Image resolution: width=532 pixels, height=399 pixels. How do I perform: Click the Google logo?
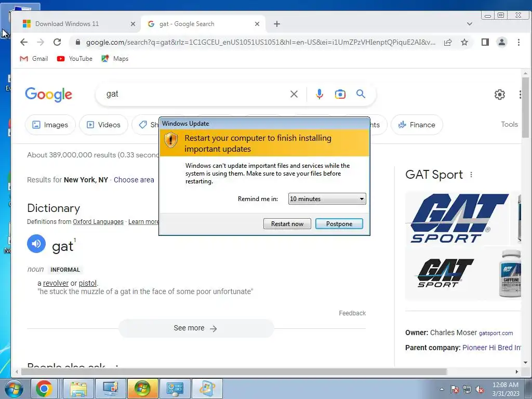click(x=48, y=95)
